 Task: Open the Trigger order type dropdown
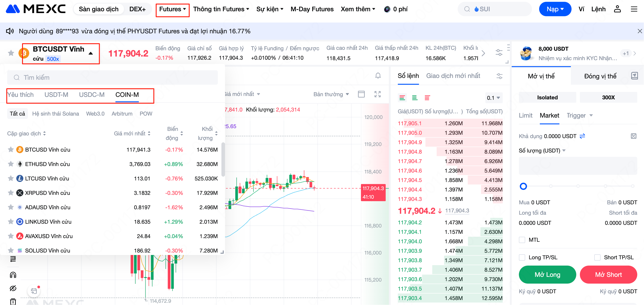coord(579,116)
